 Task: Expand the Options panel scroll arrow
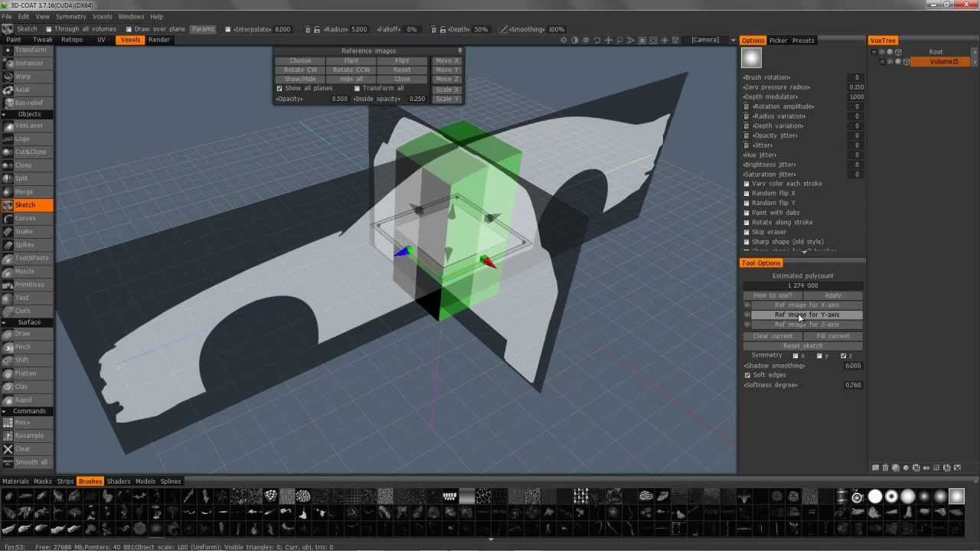click(803, 251)
